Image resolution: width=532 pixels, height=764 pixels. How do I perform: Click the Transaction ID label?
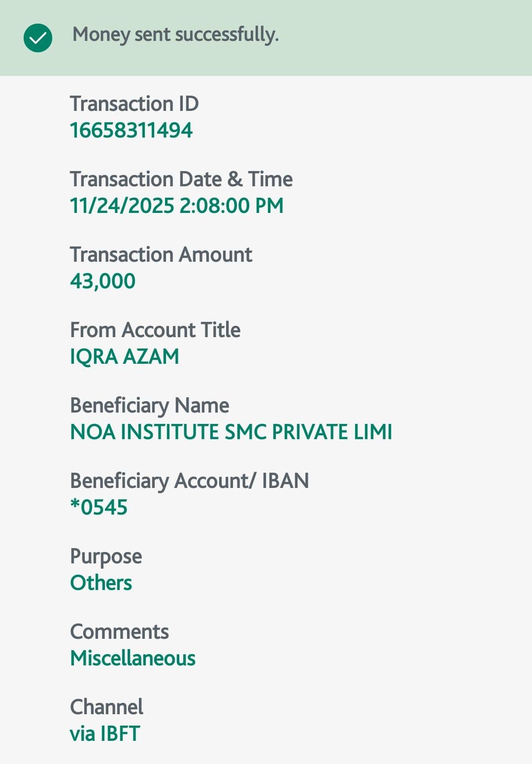134,104
